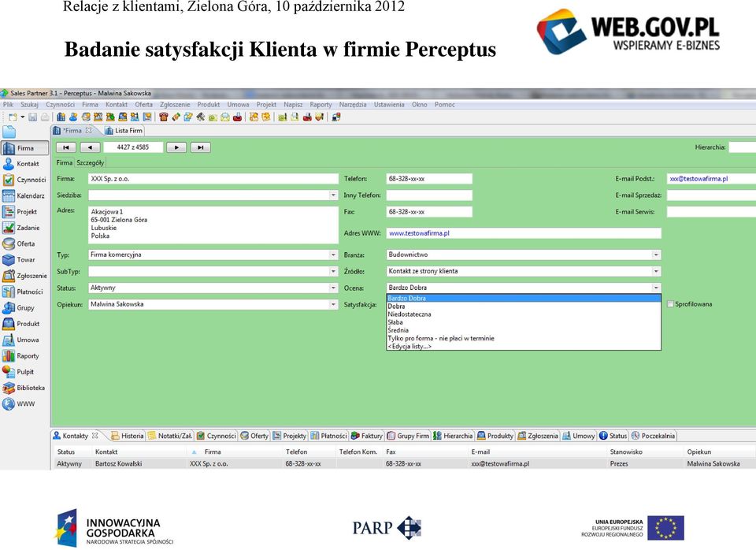
Task: Click the hammer toolbar icon
Action: point(200,117)
